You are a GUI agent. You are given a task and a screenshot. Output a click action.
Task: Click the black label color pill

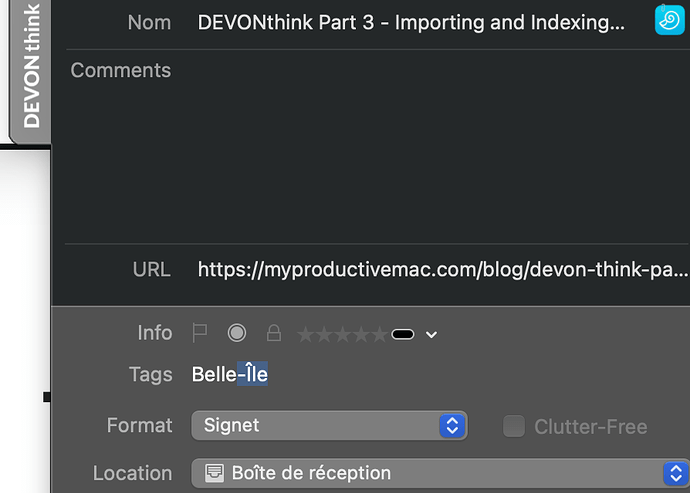tap(403, 335)
